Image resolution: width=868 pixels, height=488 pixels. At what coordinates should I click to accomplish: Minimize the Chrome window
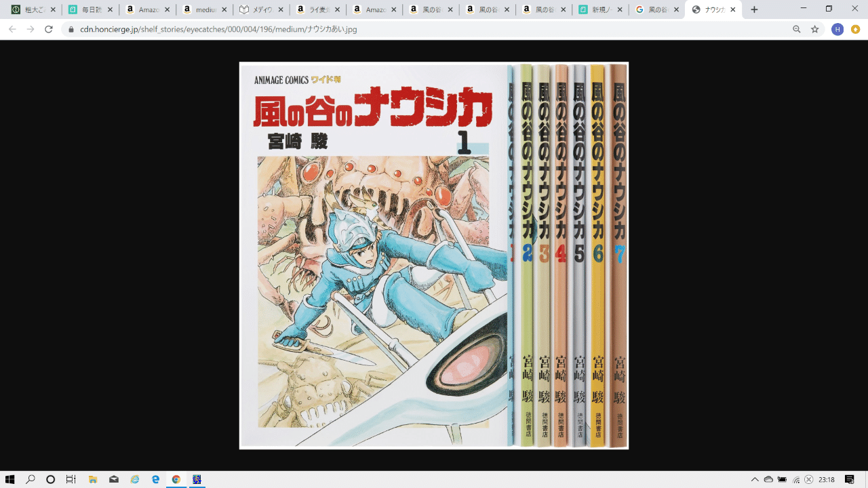click(804, 9)
